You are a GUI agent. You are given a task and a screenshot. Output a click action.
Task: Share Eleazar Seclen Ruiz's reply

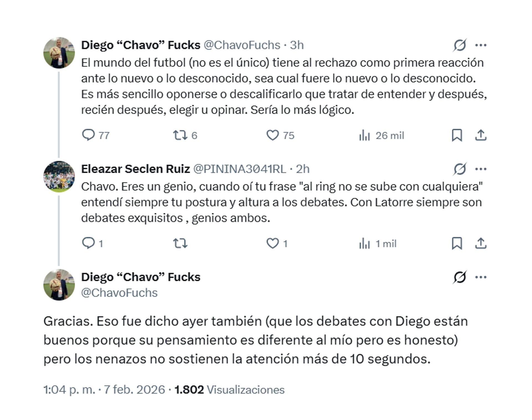(481, 243)
